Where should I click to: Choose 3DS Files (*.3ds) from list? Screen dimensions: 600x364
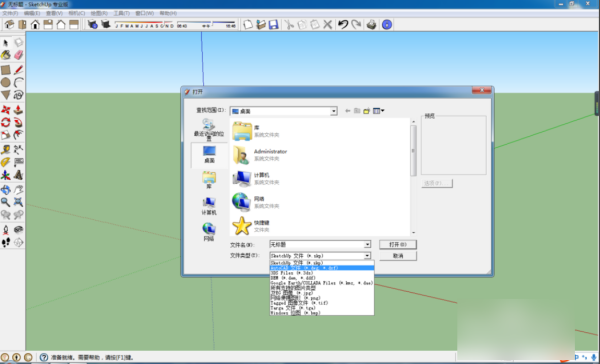click(322, 273)
